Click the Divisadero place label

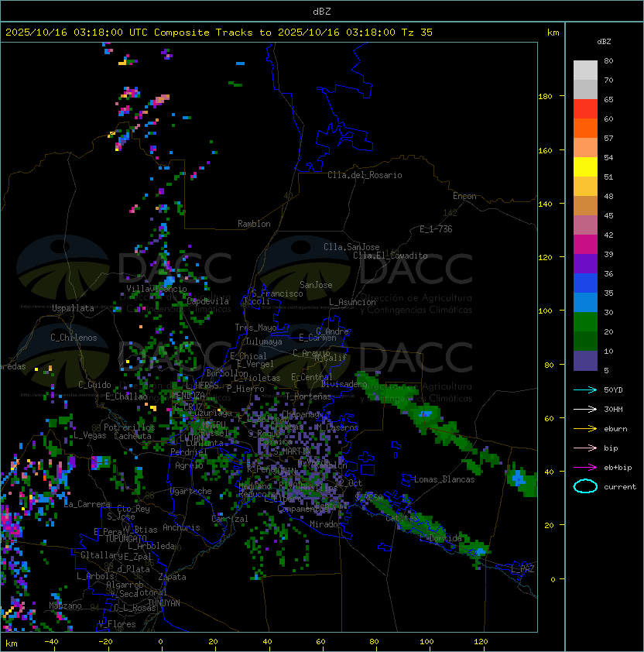(x=344, y=384)
